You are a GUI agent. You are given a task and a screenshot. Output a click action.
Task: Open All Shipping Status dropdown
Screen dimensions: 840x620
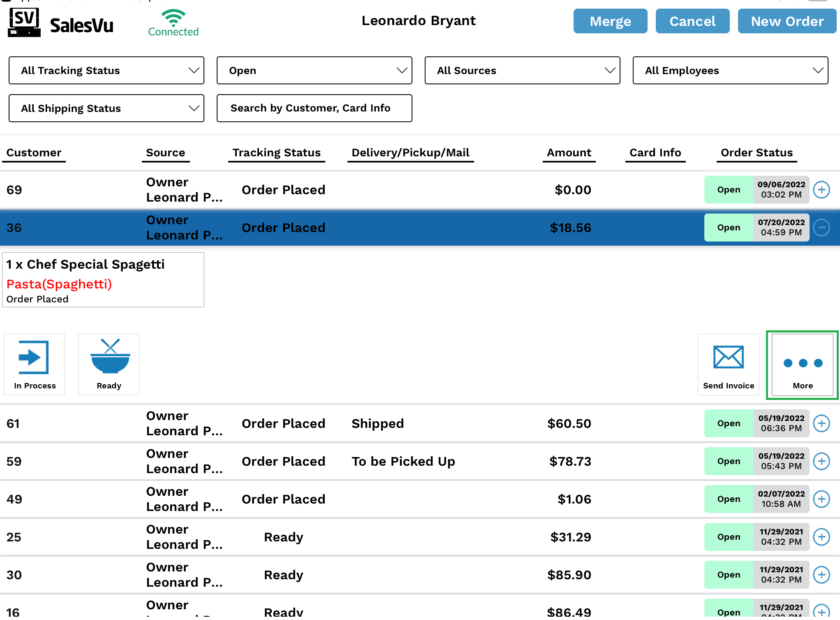click(106, 108)
